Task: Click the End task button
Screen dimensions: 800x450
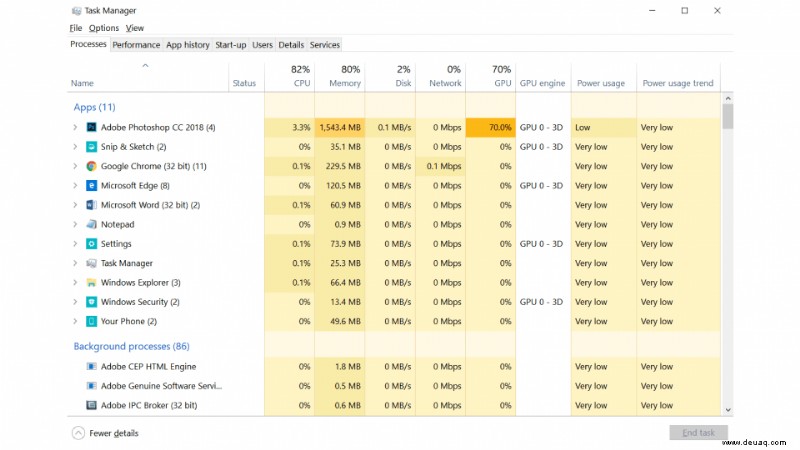Action: (x=698, y=433)
